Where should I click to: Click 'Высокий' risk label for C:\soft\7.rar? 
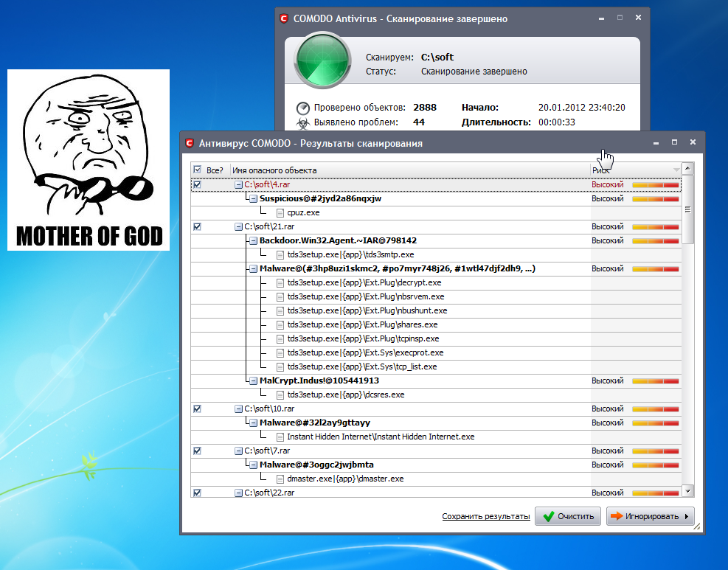(x=607, y=451)
